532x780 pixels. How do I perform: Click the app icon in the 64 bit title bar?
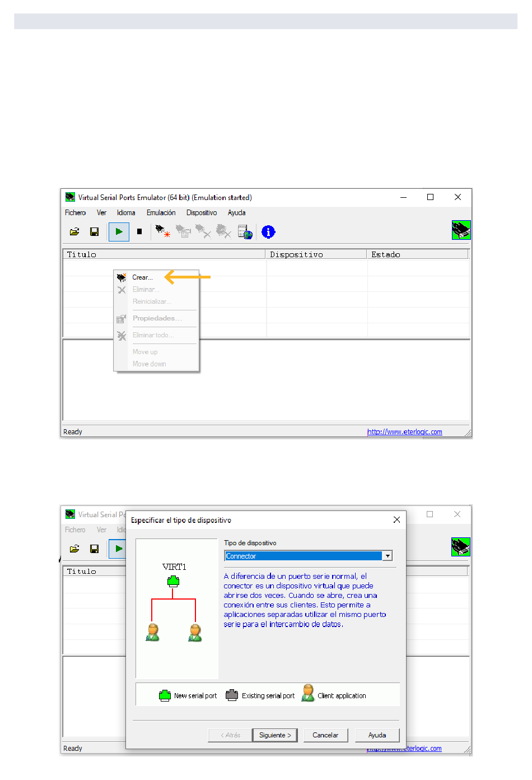click(x=70, y=197)
